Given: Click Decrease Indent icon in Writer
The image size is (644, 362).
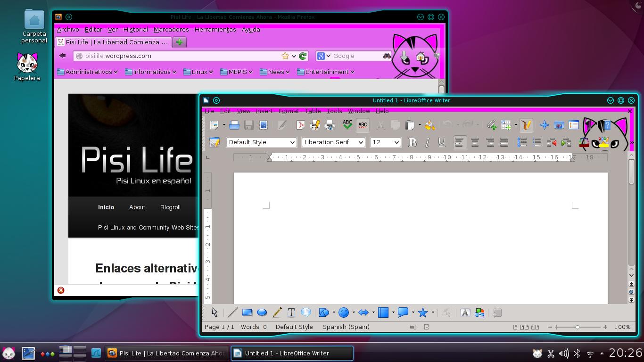Looking at the screenshot, I should [552, 142].
